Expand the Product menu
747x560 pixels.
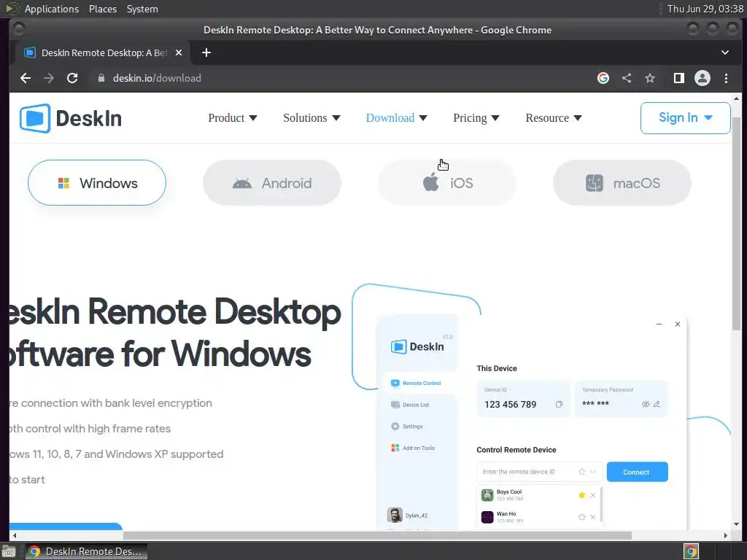click(x=233, y=118)
